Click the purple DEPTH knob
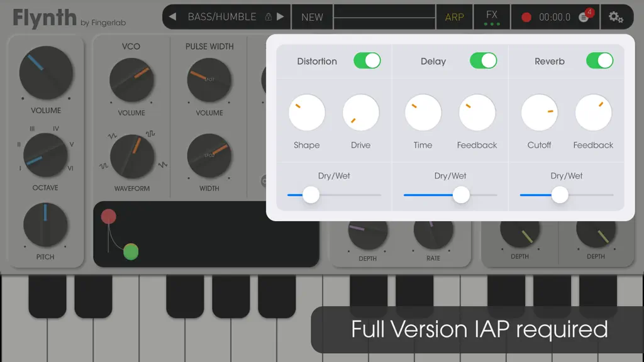Viewport: 644px width, 362px height. (367, 234)
